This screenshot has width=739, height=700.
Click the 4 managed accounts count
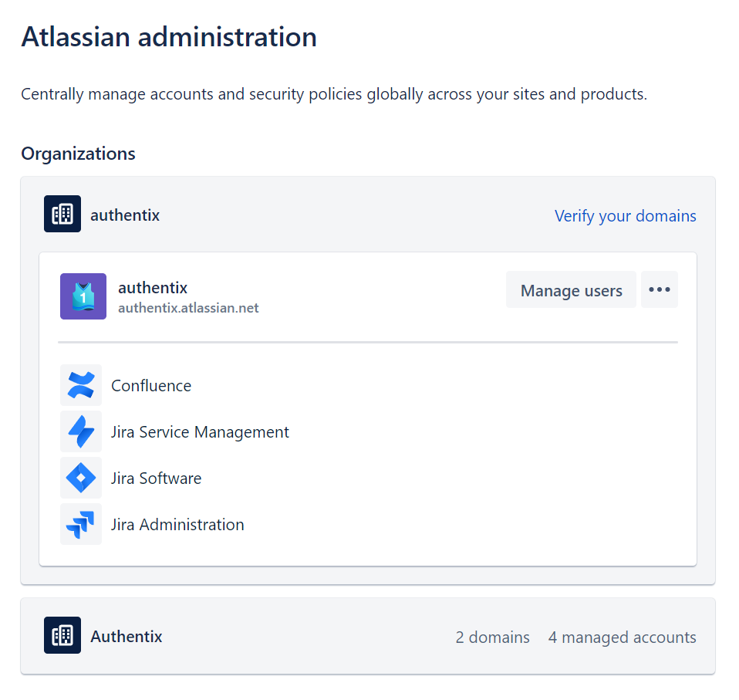(622, 637)
